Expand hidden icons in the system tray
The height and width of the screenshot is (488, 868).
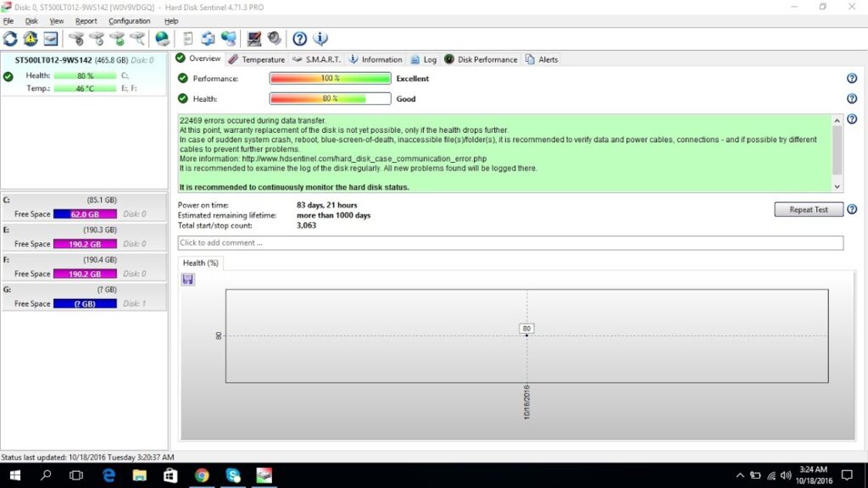point(739,475)
